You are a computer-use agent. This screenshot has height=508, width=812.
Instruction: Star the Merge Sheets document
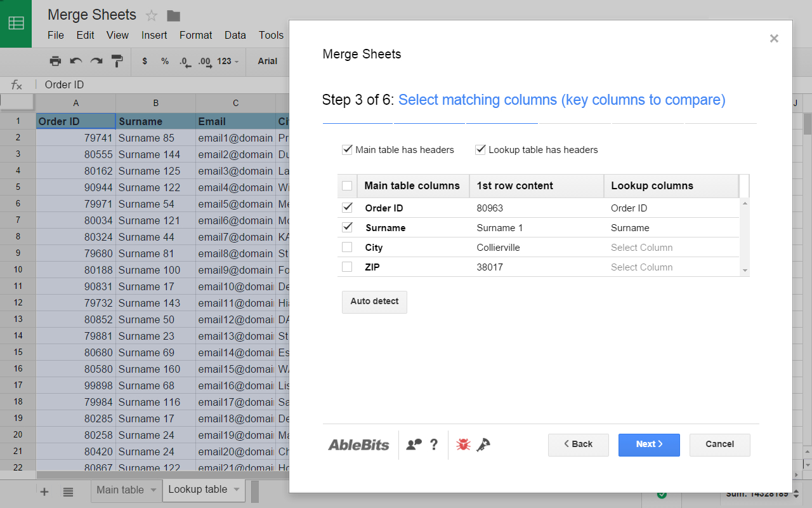point(152,15)
